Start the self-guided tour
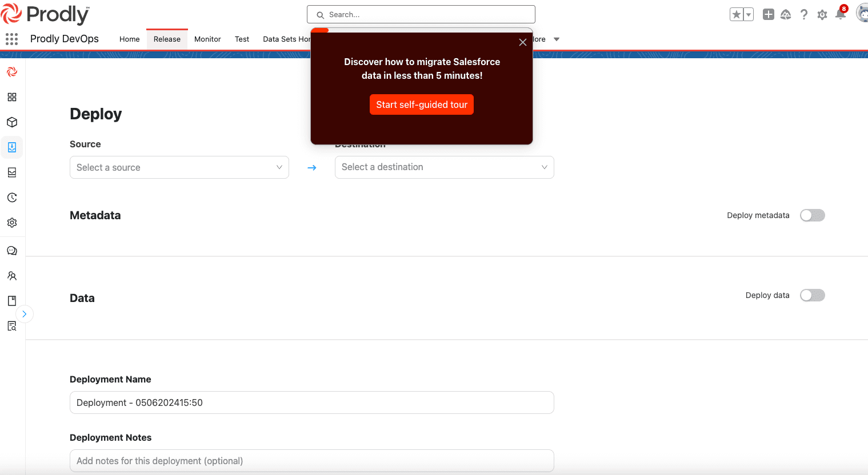Viewport: 868px width, 475px height. pyautogui.click(x=422, y=104)
